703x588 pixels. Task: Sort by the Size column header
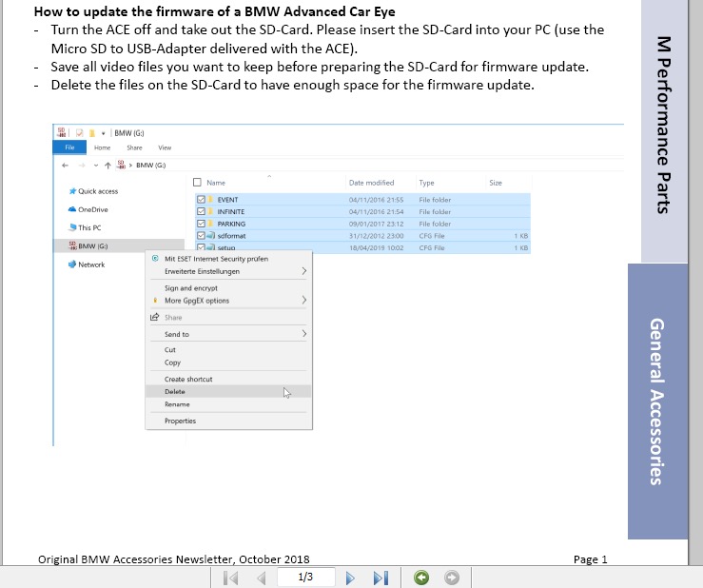[x=496, y=183]
